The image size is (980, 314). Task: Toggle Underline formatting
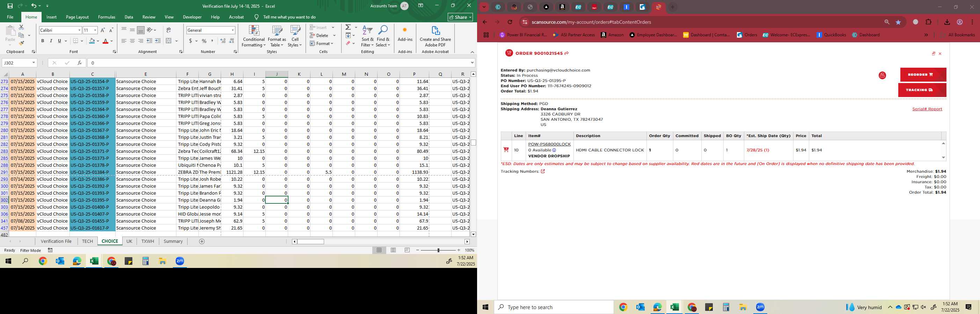pyautogui.click(x=59, y=41)
